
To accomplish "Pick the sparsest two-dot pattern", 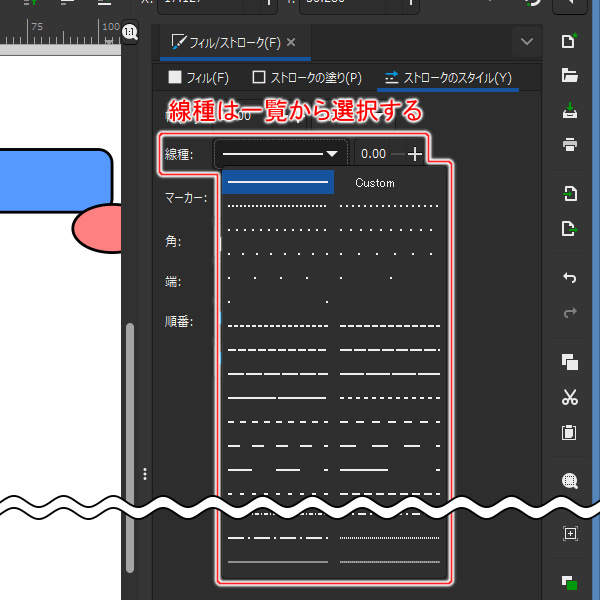I will coord(278,302).
